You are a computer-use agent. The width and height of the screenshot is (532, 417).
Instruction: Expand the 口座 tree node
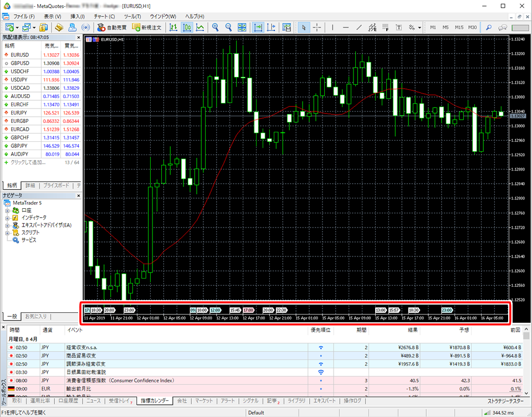point(8,211)
